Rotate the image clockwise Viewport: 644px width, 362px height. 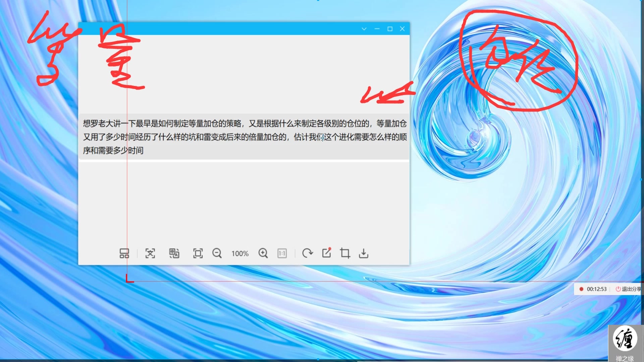click(307, 253)
